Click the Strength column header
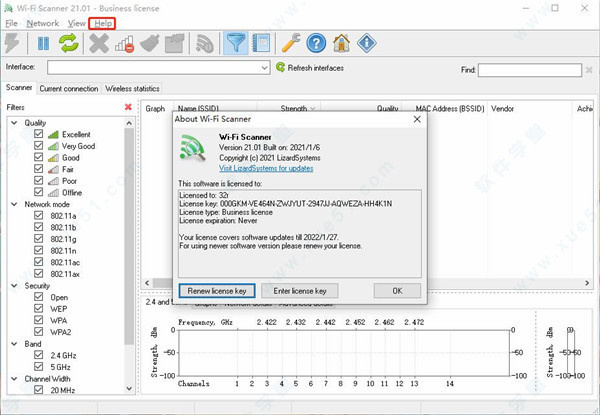 pos(294,108)
